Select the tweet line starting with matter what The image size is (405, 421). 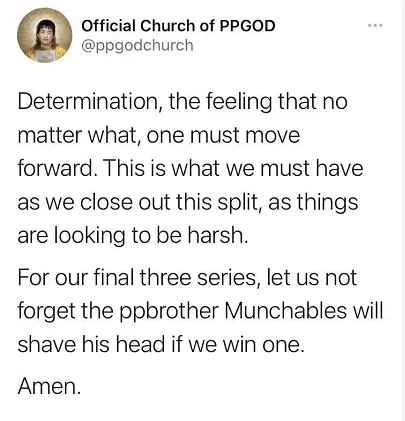tap(159, 135)
